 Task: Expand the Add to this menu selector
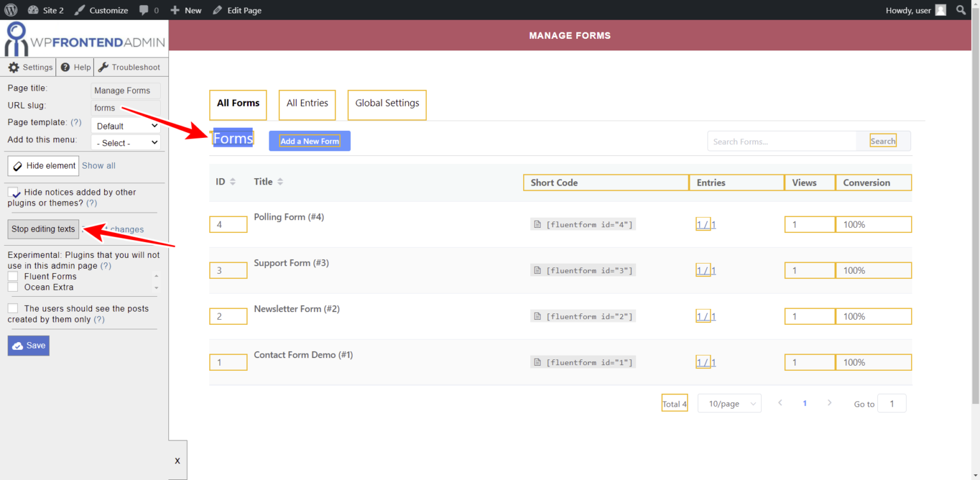pyautogui.click(x=125, y=142)
